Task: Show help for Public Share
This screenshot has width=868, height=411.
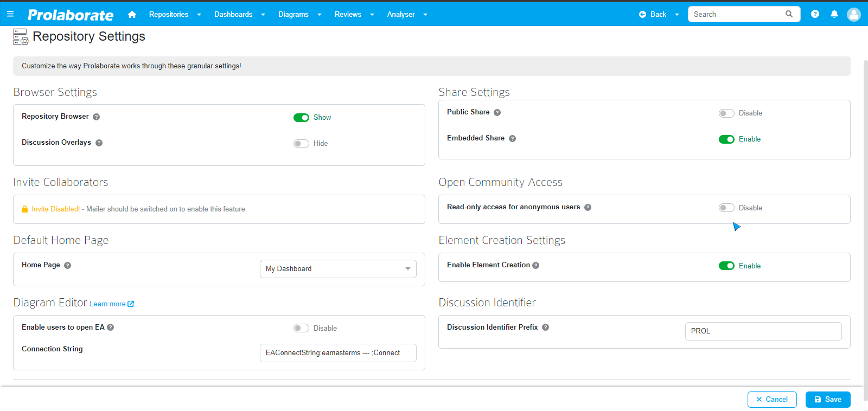Action: (x=497, y=112)
